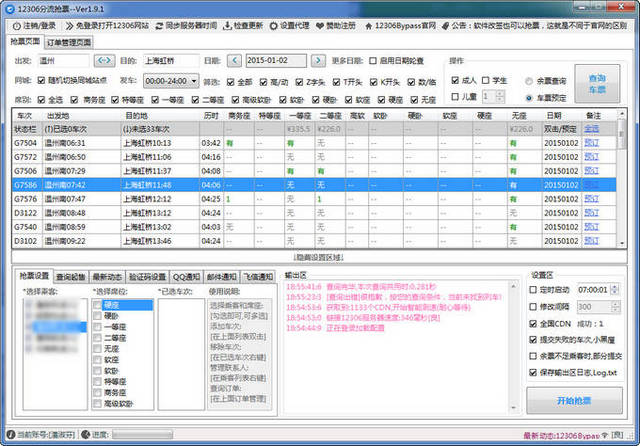Image resolution: width=640 pixels, height=446 pixels.
Task: Switch to 查询辅助 tab
Action: [x=71, y=277]
